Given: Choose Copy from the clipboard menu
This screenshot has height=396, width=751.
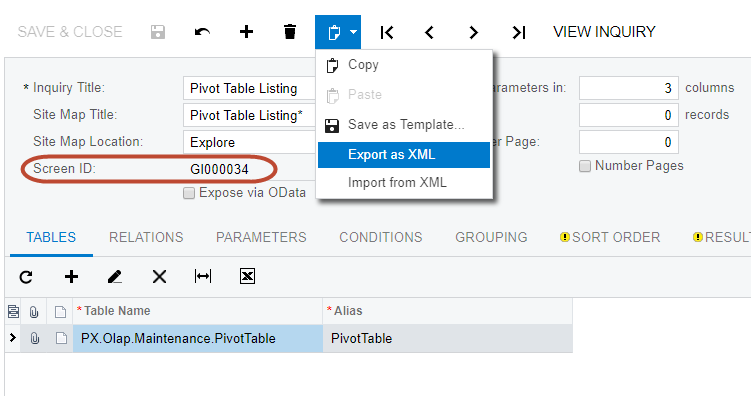Looking at the screenshot, I should pos(404,65).
